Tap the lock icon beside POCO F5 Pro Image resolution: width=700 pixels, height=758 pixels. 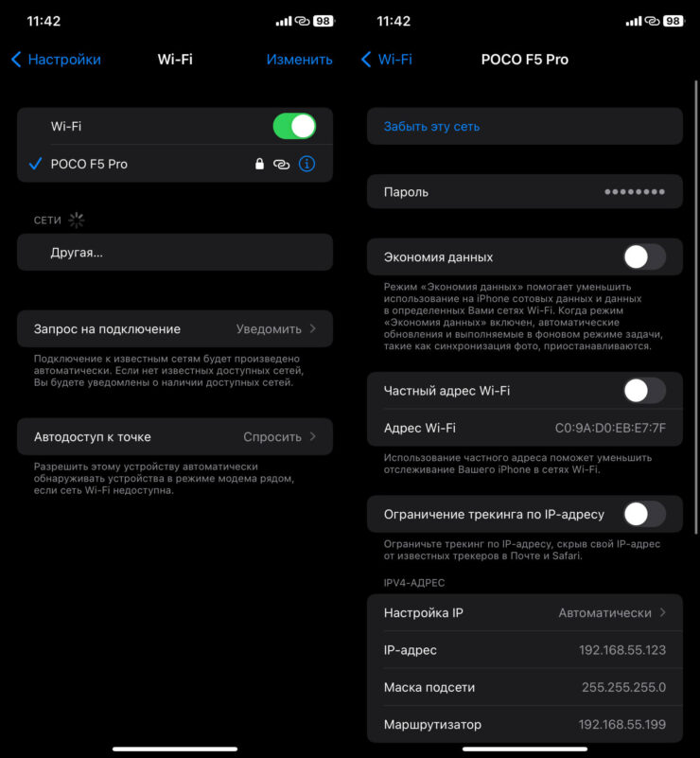click(259, 164)
